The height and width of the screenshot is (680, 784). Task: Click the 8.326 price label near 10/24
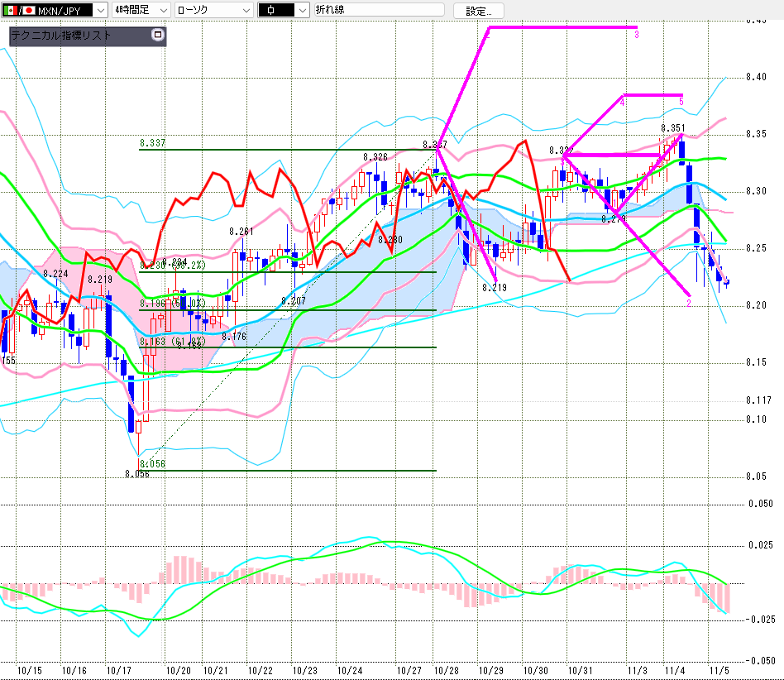click(375, 157)
